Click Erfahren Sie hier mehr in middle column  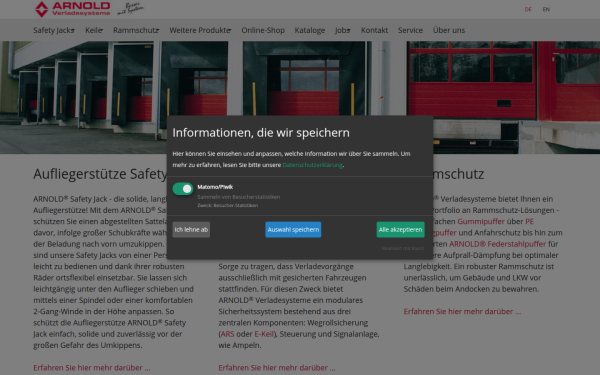tap(277, 368)
